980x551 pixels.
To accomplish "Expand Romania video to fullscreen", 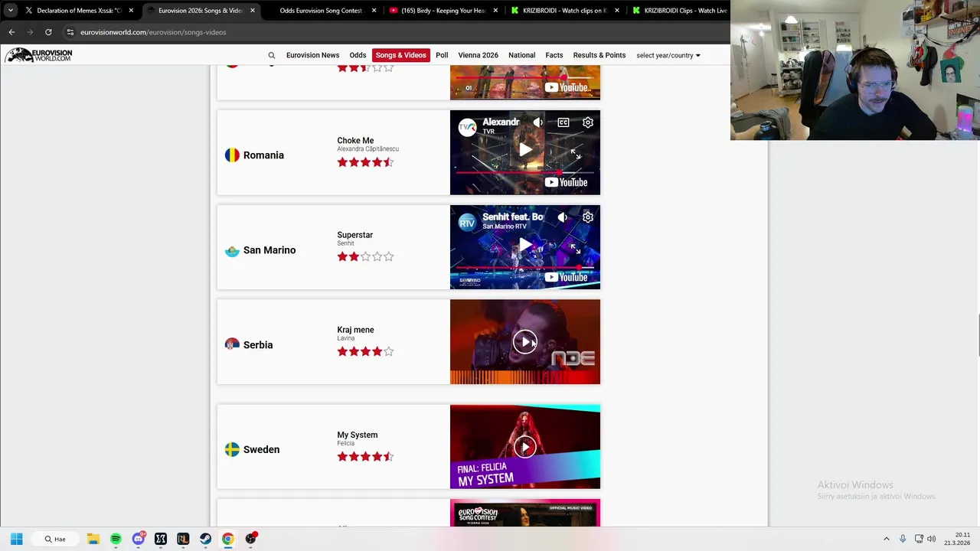I will [x=576, y=155].
